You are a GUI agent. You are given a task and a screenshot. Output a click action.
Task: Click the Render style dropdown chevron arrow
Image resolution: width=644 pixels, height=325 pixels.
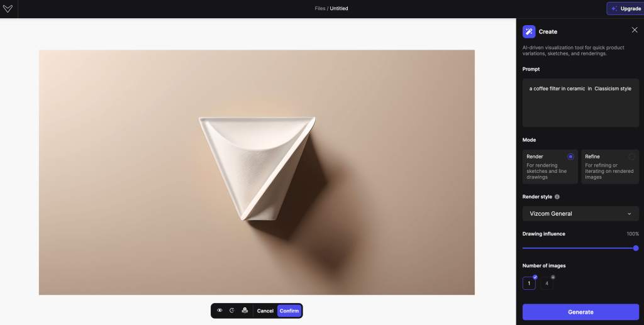click(629, 214)
